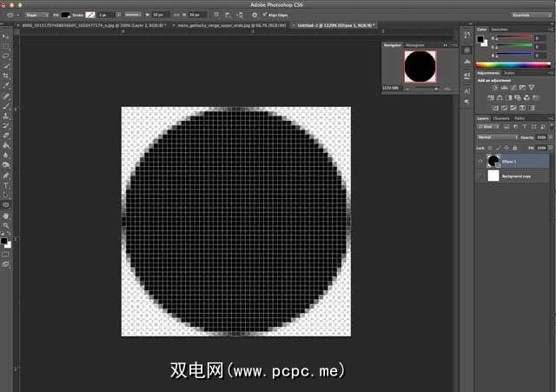Select the Move tool
The image size is (556, 392).
click(6, 36)
